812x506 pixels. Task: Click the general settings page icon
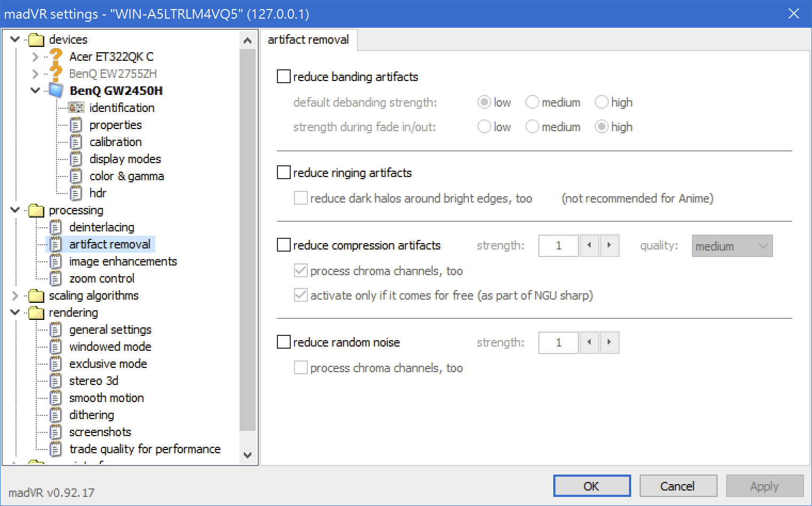click(56, 330)
